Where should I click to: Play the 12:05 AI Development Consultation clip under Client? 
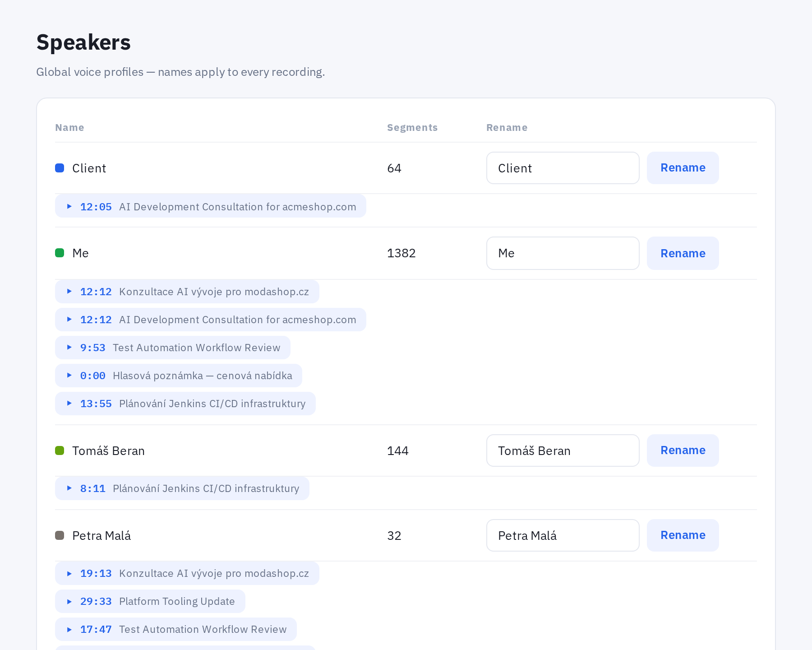[x=210, y=206]
